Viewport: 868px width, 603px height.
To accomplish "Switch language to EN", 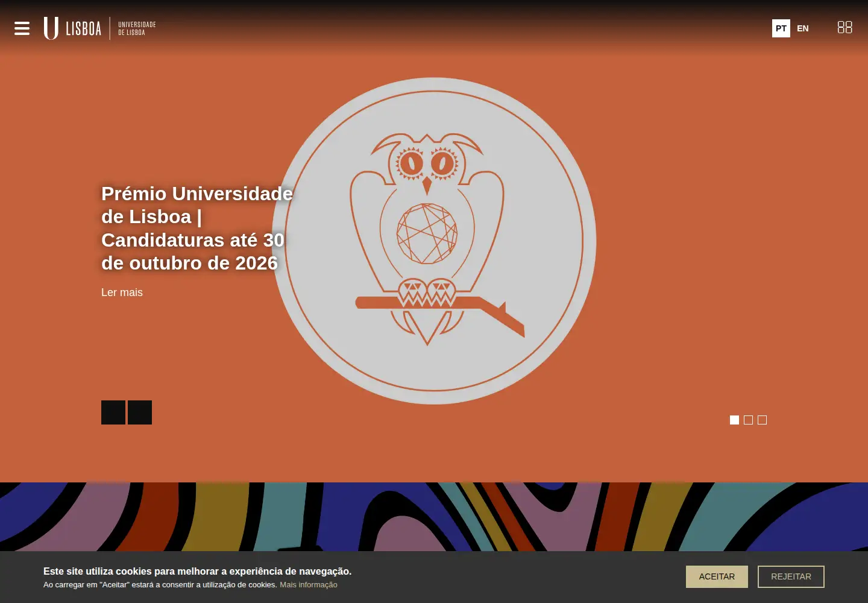I will [x=803, y=28].
